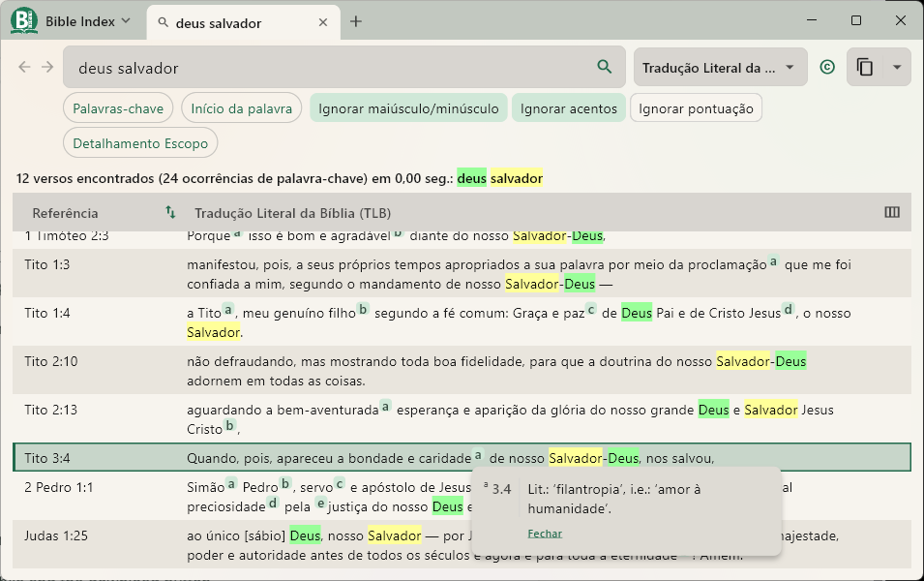Select the Tito 3:4 reference
Viewport: 924px width, 581px height.
pyautogui.click(x=47, y=458)
